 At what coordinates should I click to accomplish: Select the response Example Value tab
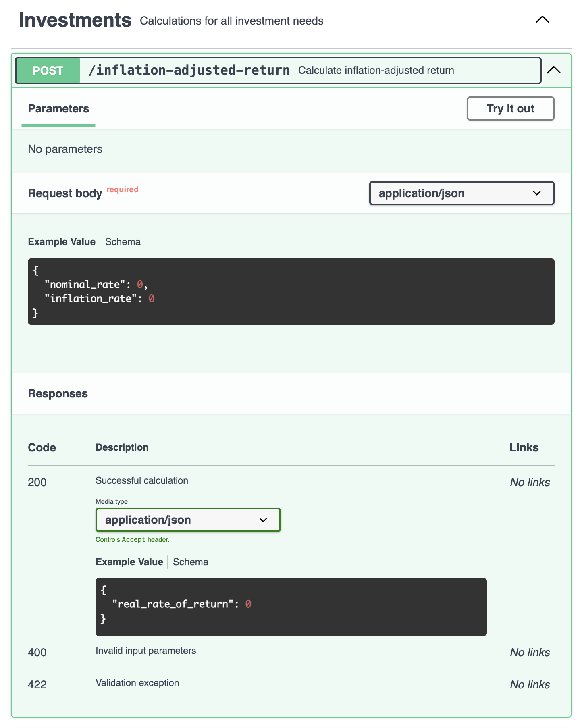[129, 562]
